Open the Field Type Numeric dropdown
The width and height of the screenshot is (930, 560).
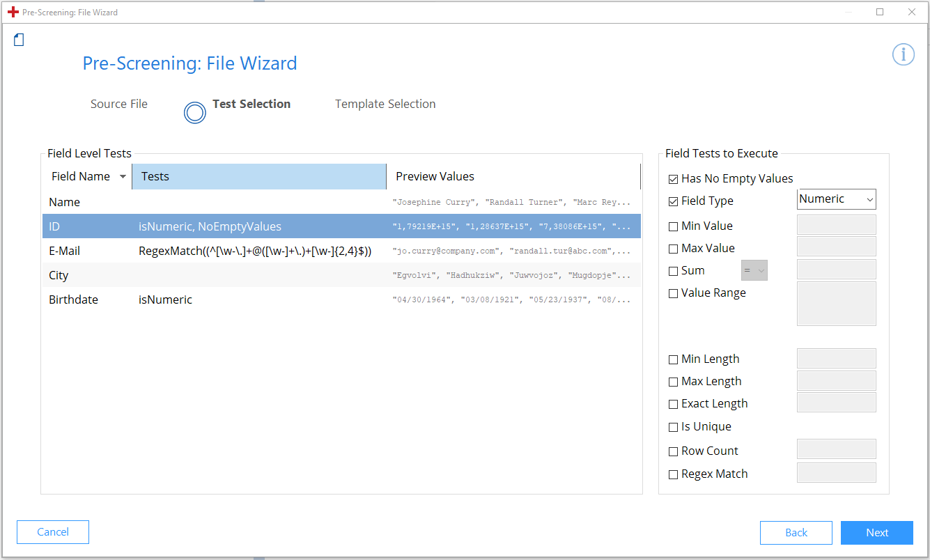tap(836, 199)
